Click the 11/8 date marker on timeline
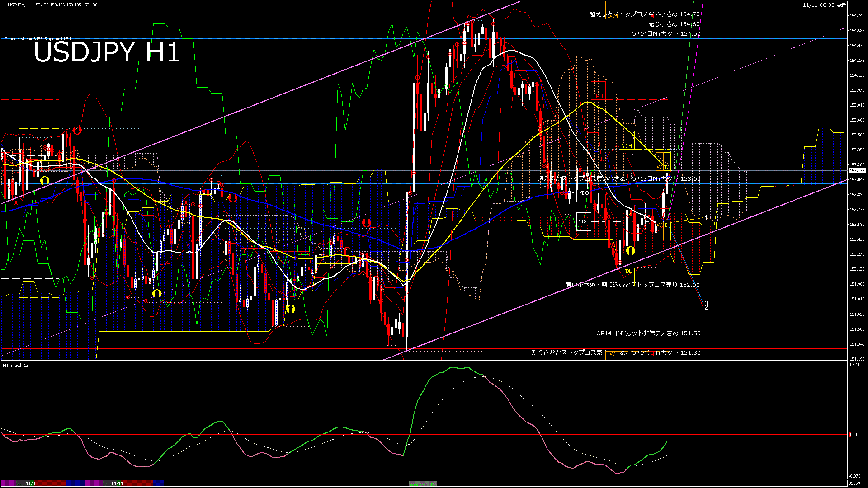868x488 pixels. coord(30,483)
